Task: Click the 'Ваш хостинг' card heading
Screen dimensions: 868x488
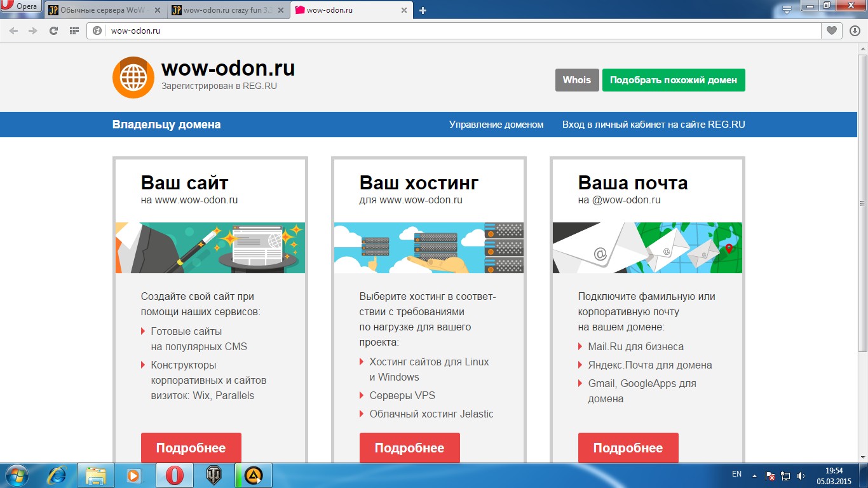Action: [x=419, y=183]
